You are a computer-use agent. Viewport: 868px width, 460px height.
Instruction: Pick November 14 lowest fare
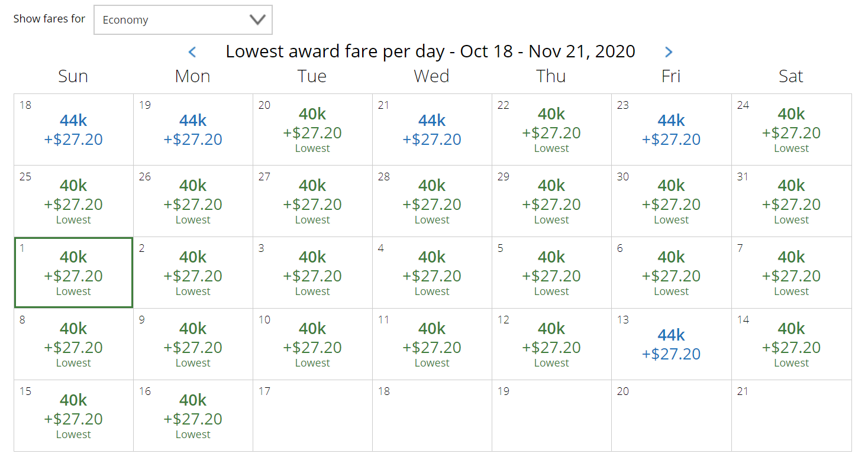tap(791, 344)
